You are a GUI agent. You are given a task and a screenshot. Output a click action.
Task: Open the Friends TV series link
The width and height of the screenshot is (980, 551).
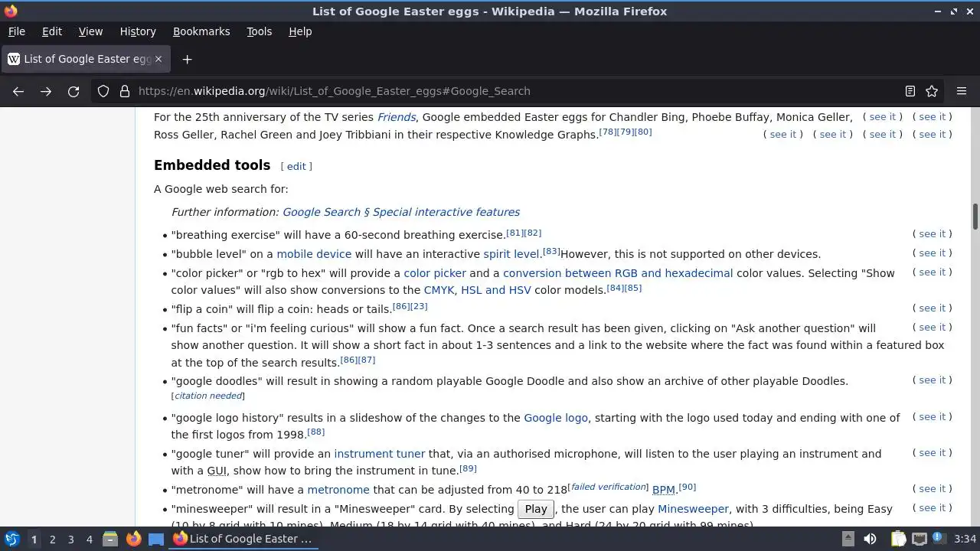pyautogui.click(x=397, y=117)
